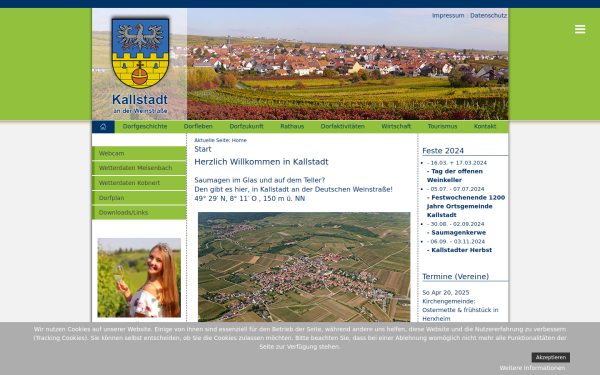Click the Kallstadt coat of arms logo
The image size is (600, 375).
pyautogui.click(x=140, y=53)
